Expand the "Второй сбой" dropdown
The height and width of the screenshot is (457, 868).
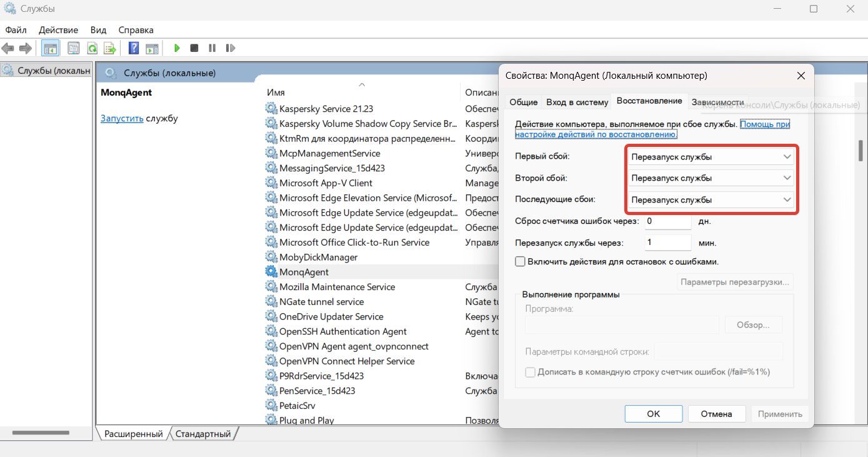tap(711, 178)
